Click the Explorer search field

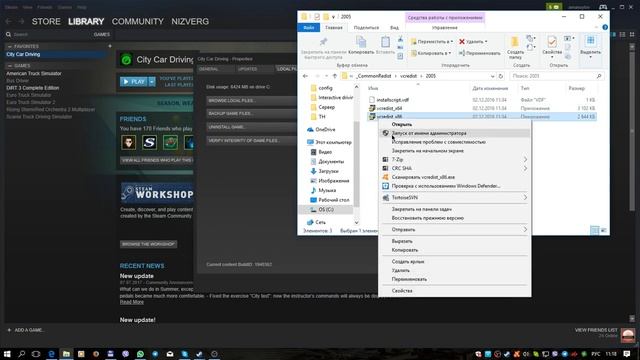pos(556,76)
